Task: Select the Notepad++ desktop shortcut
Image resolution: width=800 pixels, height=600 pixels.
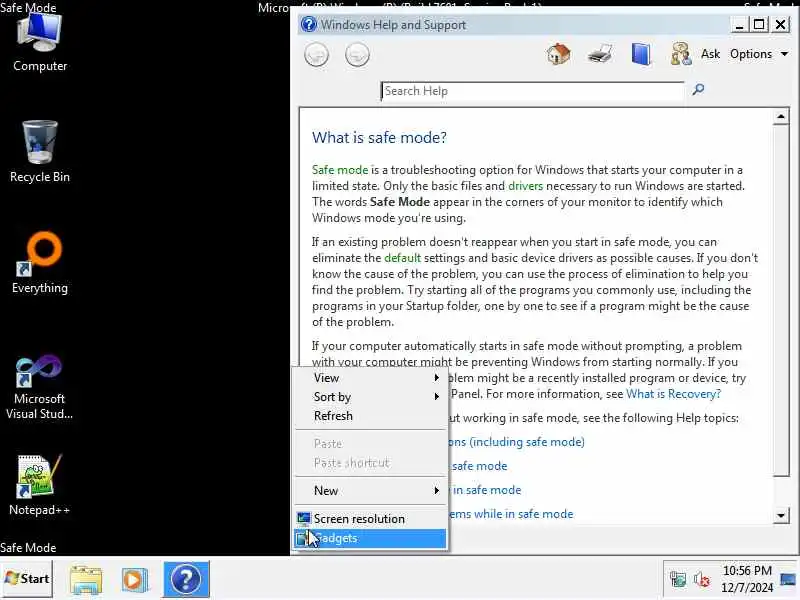Action: 39,485
